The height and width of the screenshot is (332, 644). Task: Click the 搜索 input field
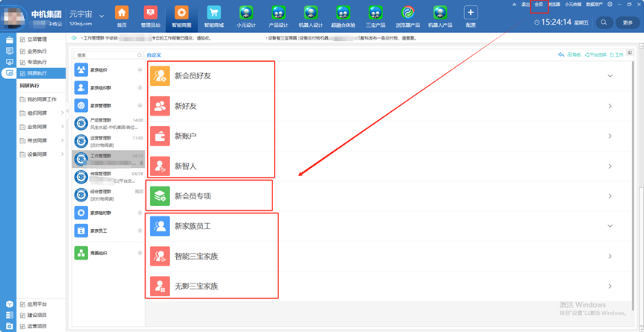(x=108, y=55)
